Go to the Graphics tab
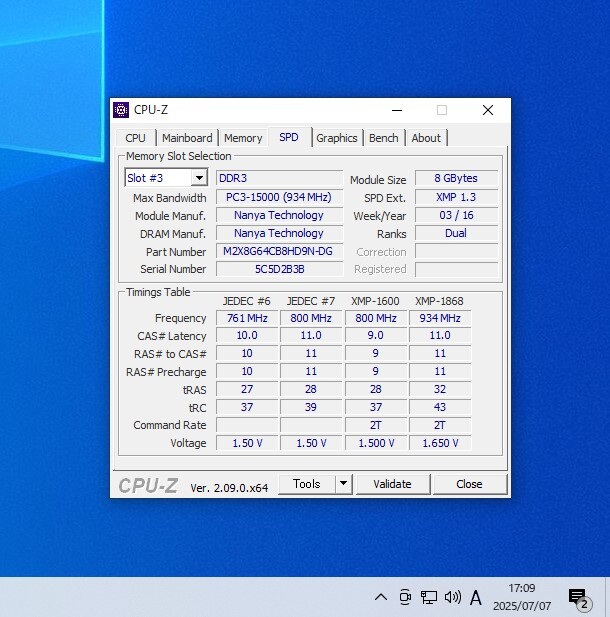Viewport: 610px width, 617px height. click(x=337, y=138)
